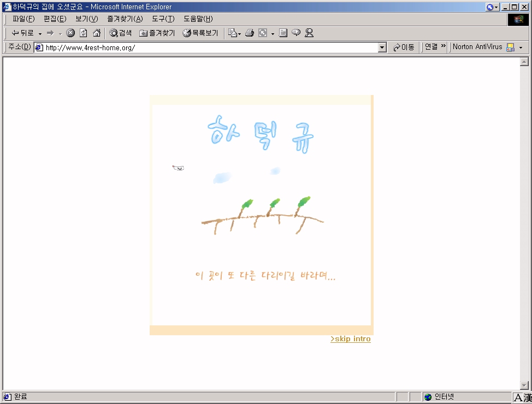Viewport: 532px width, 404px height.
Task: Click the skip intro link
Action: point(351,339)
